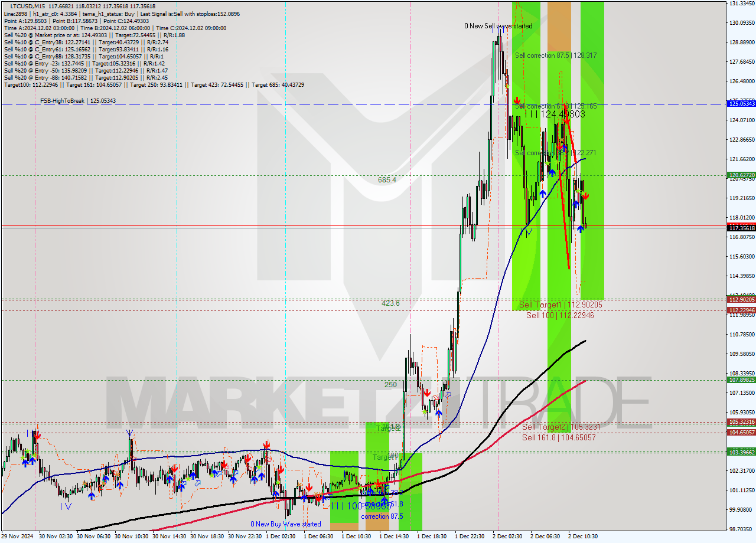
Task: Select 'Sell Target2 | 105.3231' label
Action: pos(561,427)
